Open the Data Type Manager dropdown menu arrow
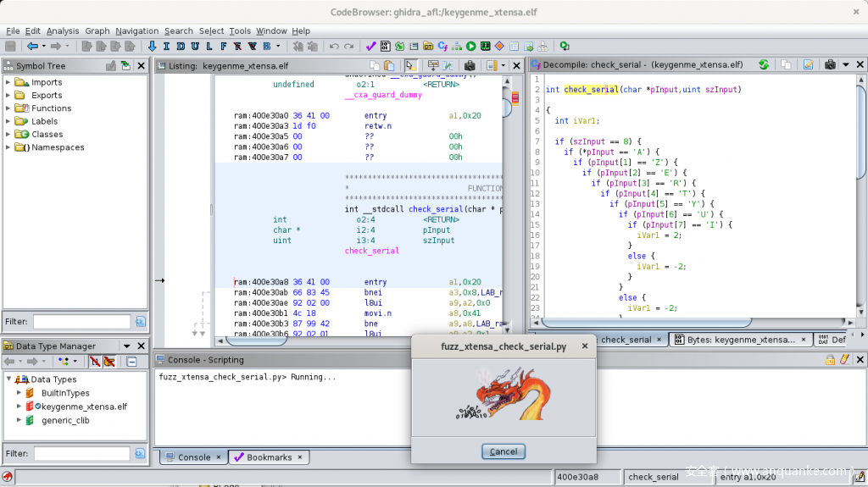Image resolution: width=868 pixels, height=487 pixels. coord(126,346)
